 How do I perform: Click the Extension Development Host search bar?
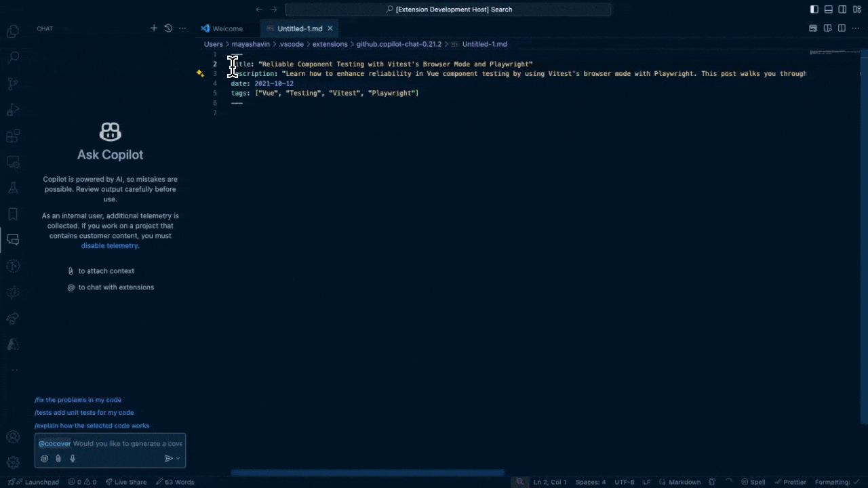(448, 9)
